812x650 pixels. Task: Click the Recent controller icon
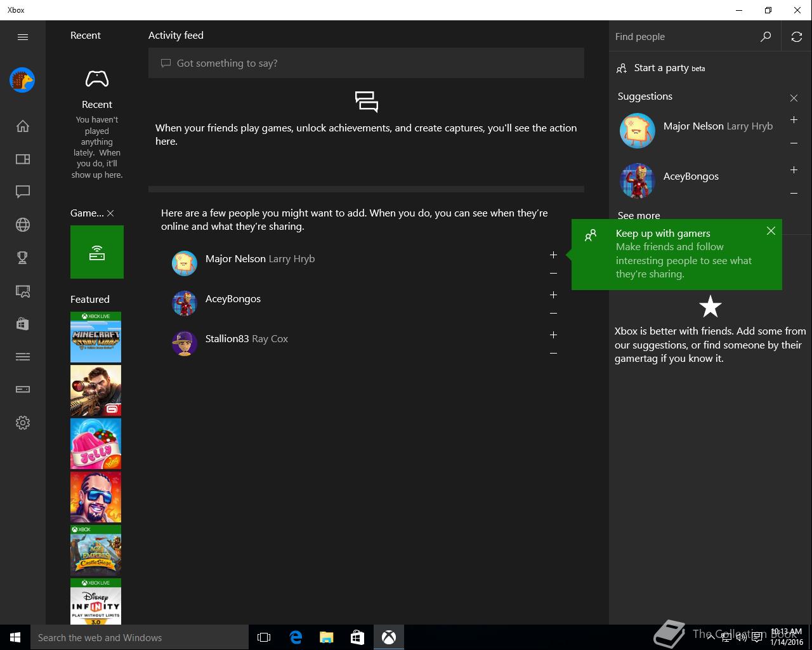pos(97,79)
